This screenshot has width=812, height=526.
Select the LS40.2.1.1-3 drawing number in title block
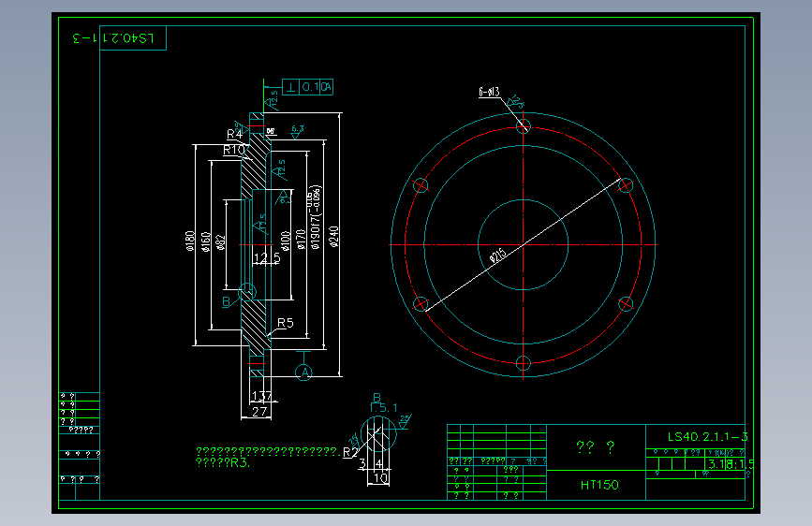(x=707, y=437)
